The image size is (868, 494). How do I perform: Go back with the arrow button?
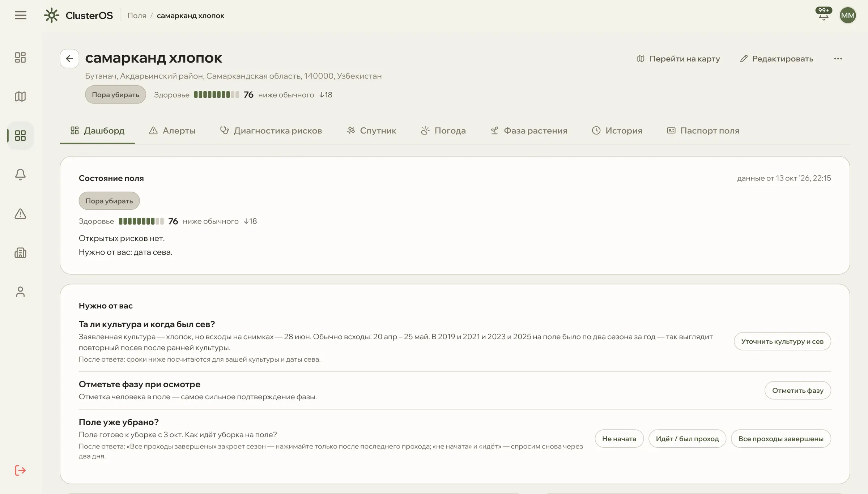[x=69, y=59]
